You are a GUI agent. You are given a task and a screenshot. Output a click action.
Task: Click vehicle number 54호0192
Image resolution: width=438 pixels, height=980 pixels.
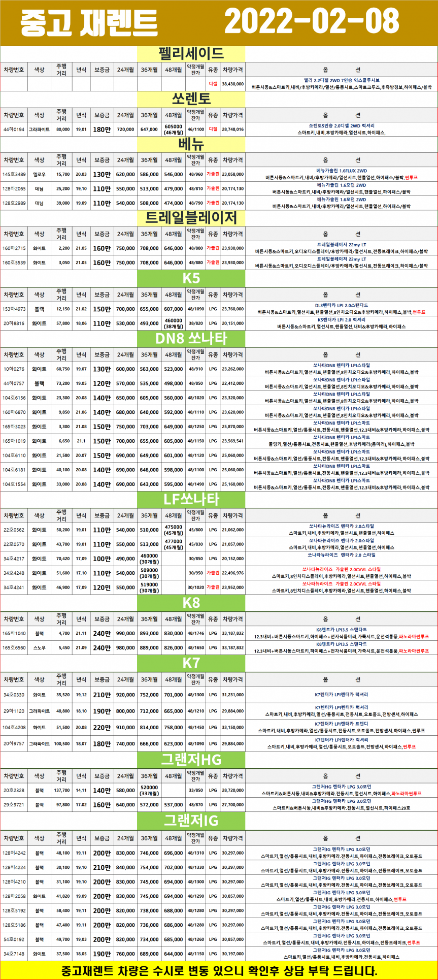tap(14, 939)
